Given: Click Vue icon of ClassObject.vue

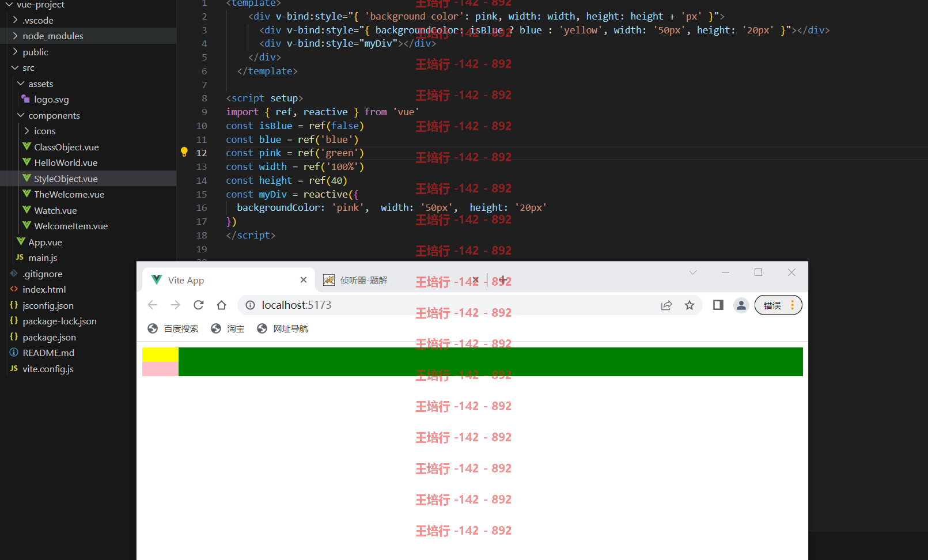Looking at the screenshot, I should point(26,147).
